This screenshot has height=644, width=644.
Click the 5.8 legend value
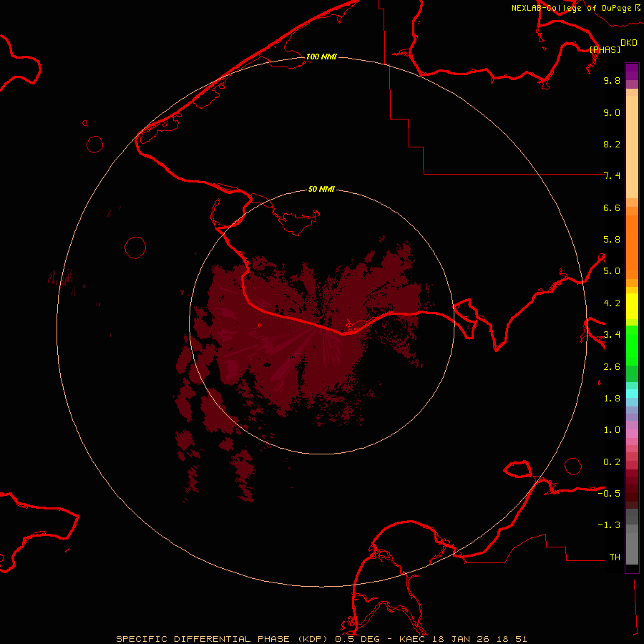point(612,240)
